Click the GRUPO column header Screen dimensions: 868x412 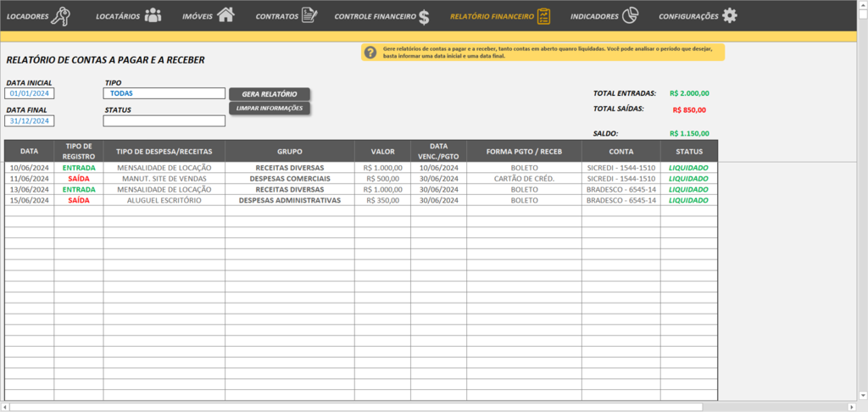coord(290,151)
